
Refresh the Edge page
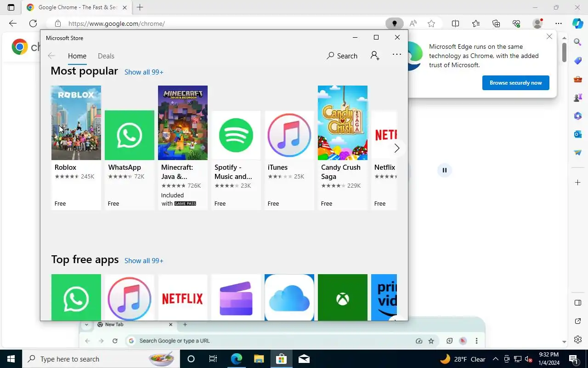click(33, 23)
